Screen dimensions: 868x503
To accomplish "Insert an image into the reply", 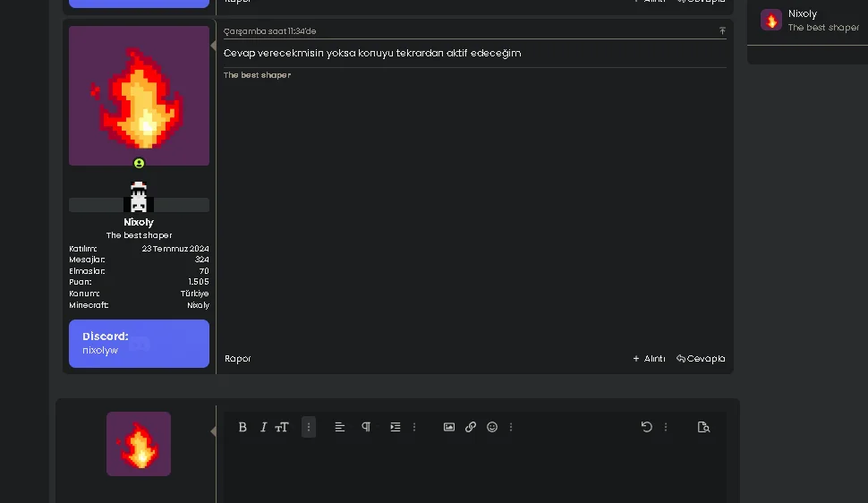I will click(449, 427).
